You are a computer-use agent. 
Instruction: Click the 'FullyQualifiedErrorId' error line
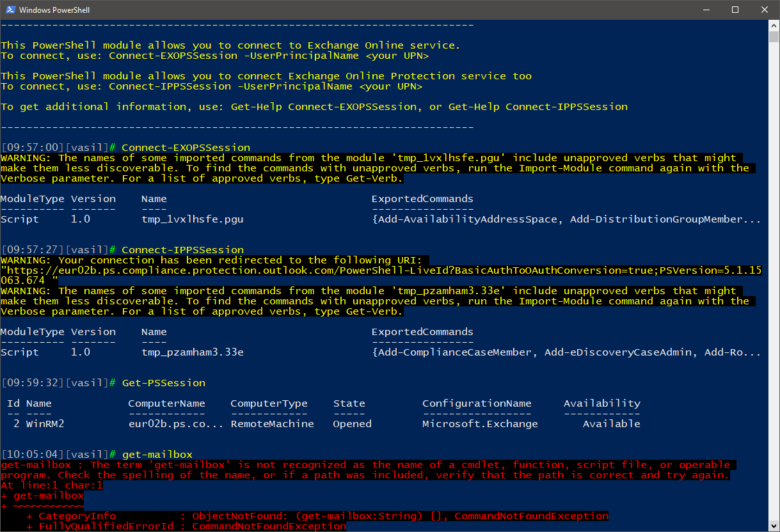coord(186,526)
